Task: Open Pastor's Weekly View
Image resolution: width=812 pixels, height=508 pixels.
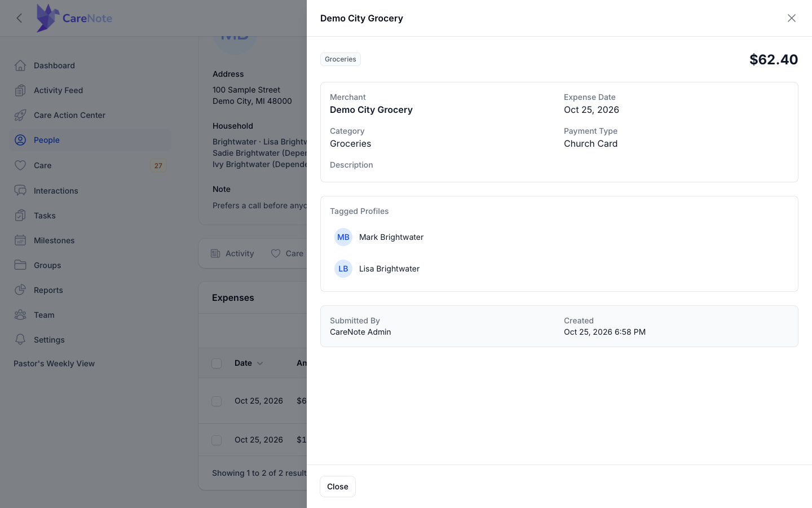Action: 54,364
